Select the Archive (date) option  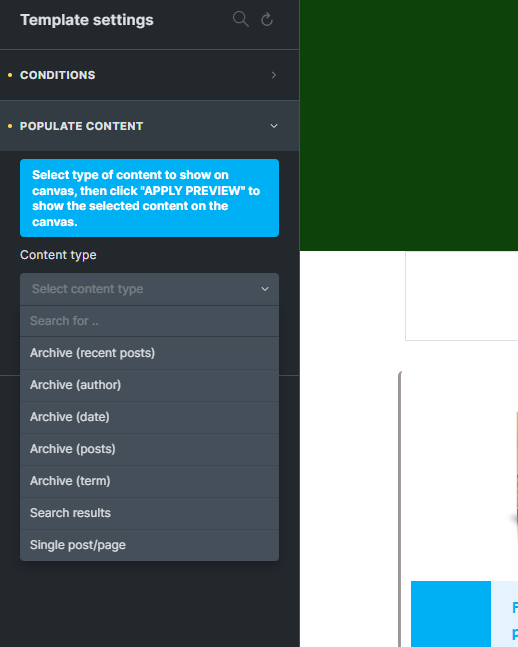[149, 417]
